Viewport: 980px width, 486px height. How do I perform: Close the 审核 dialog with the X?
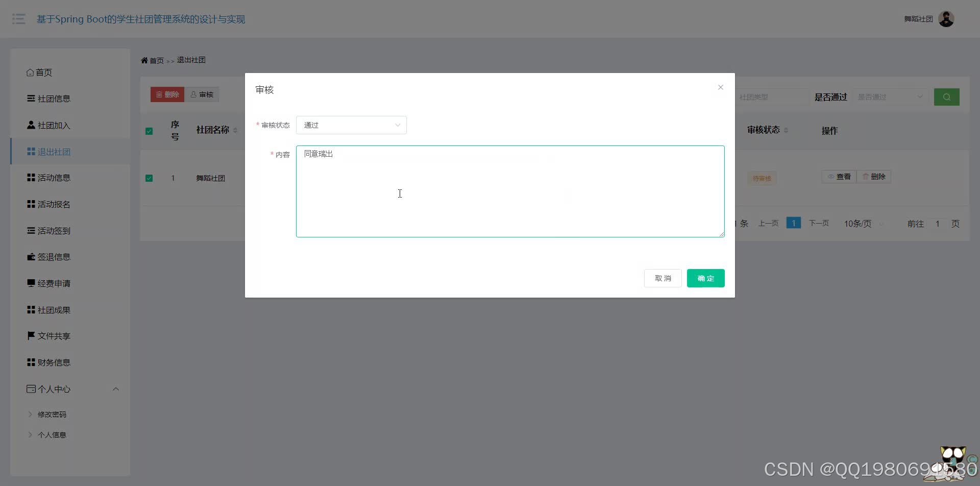click(721, 87)
